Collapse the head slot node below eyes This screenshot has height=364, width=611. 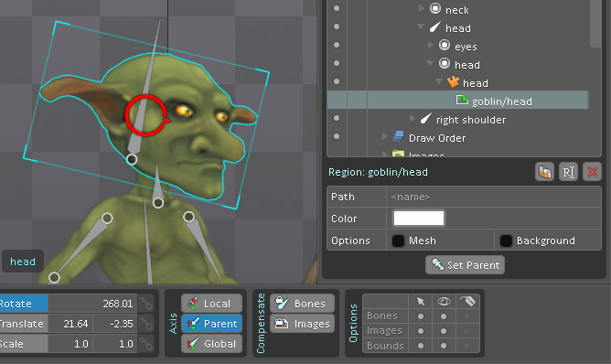[x=430, y=63]
